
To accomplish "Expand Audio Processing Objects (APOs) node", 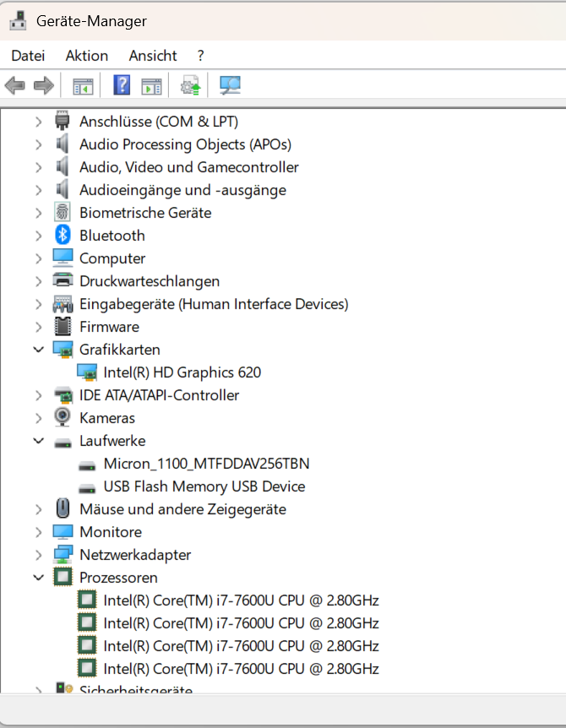I will [39, 144].
